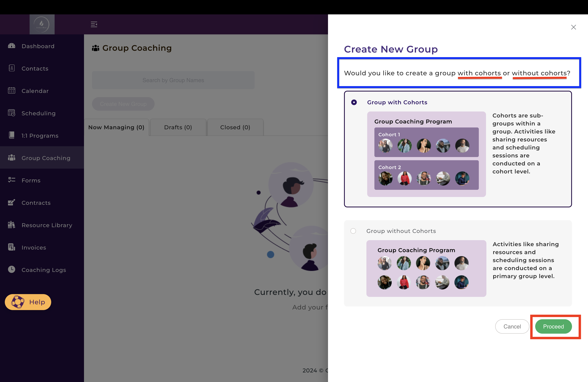Screen dimensions: 588x382
Task: Go to Scheduling in the sidebar
Action: (42, 113)
